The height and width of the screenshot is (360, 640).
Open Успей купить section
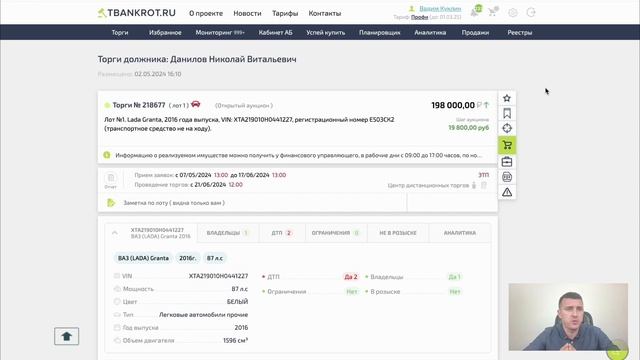(x=326, y=32)
